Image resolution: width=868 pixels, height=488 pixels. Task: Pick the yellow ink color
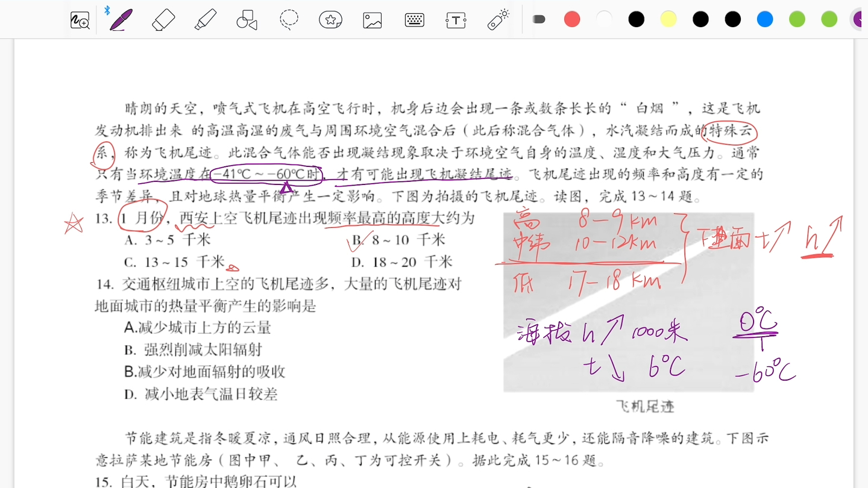(668, 19)
